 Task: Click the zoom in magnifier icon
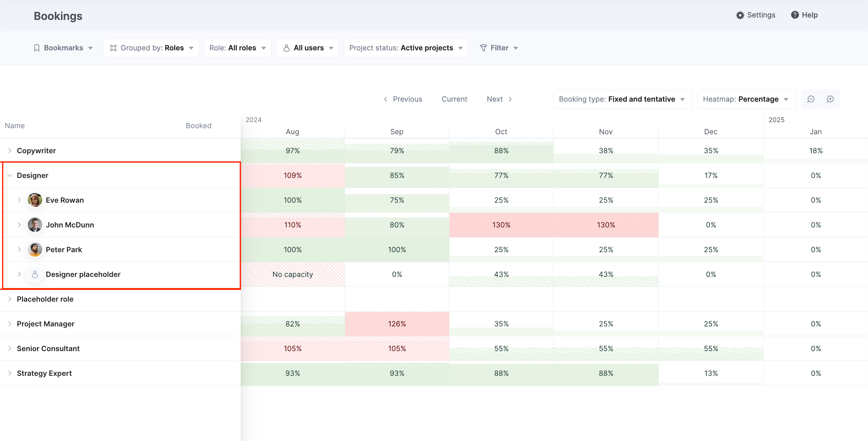[830, 99]
